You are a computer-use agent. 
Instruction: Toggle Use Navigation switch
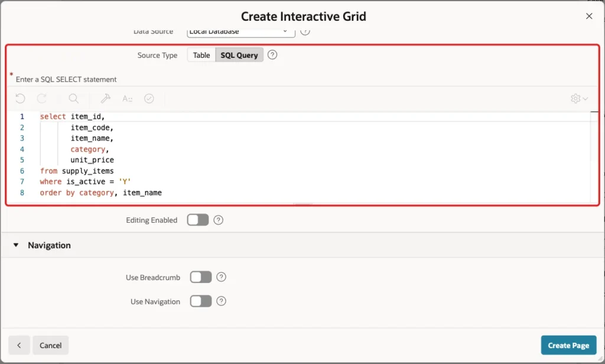tap(201, 301)
